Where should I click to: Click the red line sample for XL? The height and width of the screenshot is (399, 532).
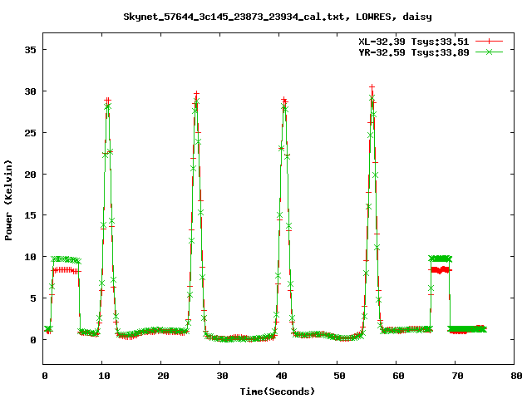pyautogui.click(x=489, y=42)
